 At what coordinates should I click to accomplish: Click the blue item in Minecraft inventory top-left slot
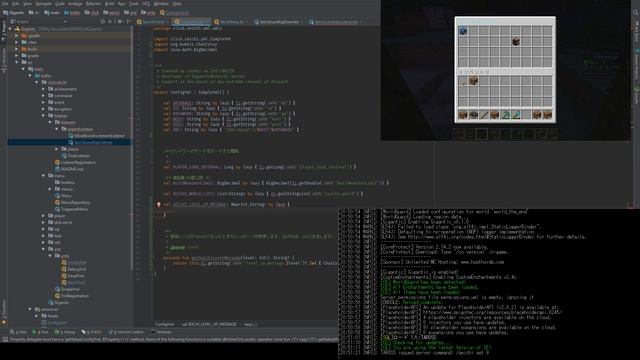pos(463,31)
